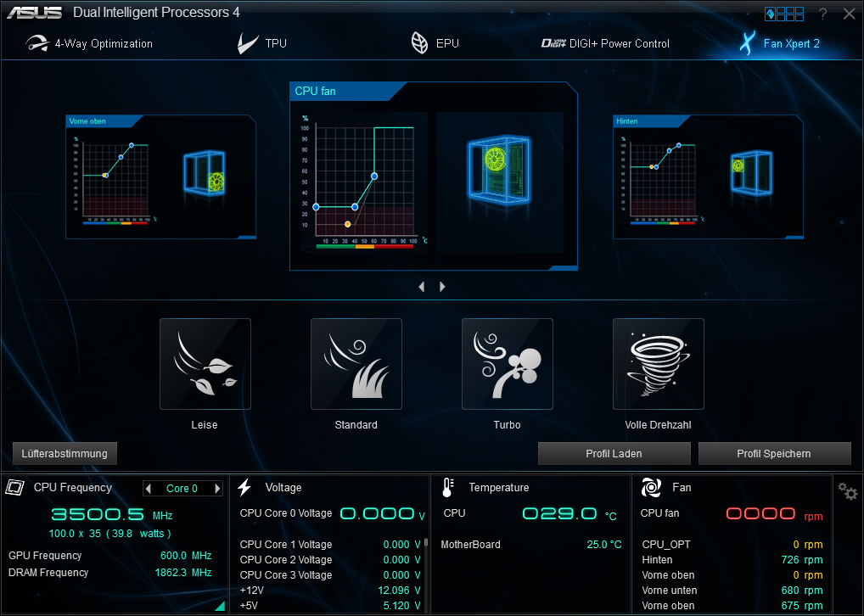
Task: Click the CPU Core 2 Voltage row
Action: (x=330, y=560)
